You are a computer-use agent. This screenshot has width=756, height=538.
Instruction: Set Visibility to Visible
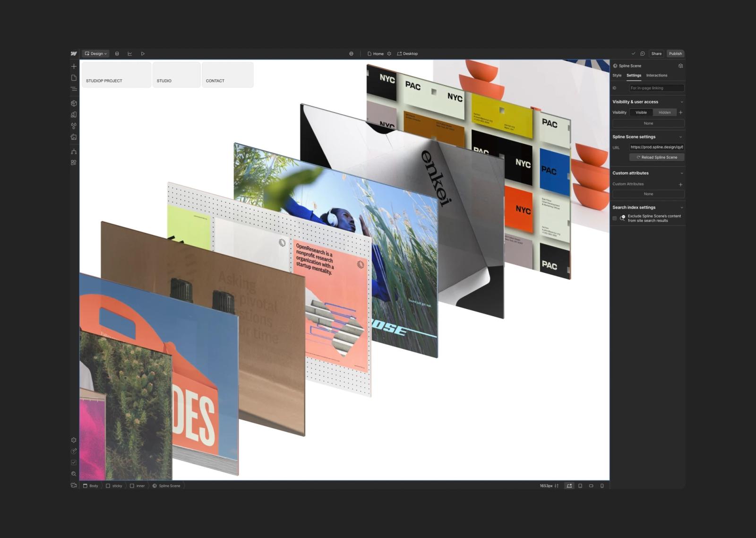[641, 113]
